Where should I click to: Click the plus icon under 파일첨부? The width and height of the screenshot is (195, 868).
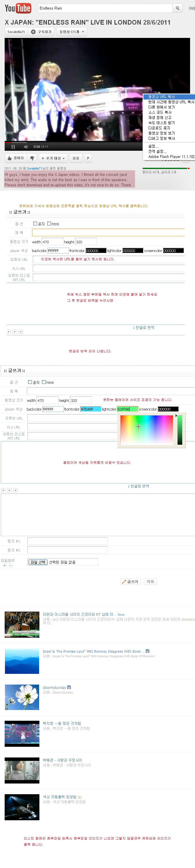tap(4, 566)
